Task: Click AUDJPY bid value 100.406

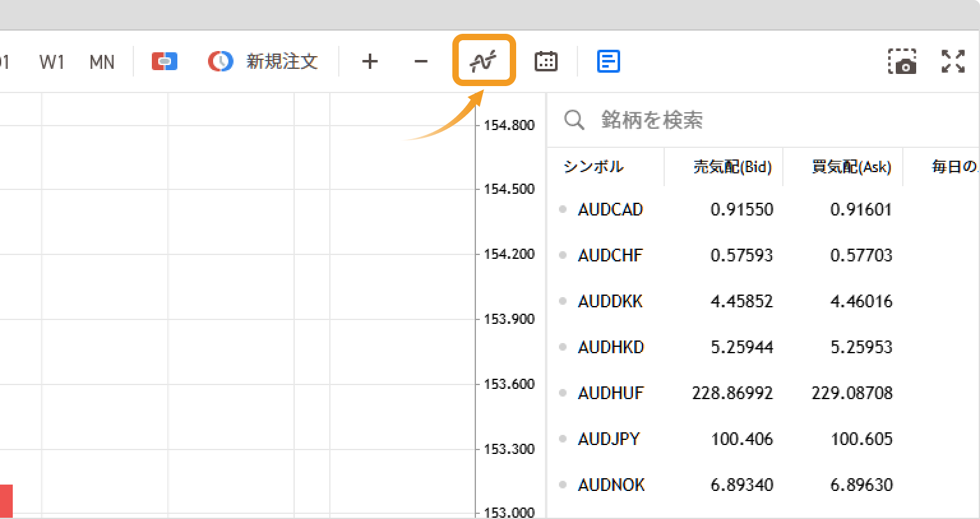Action: (x=742, y=439)
